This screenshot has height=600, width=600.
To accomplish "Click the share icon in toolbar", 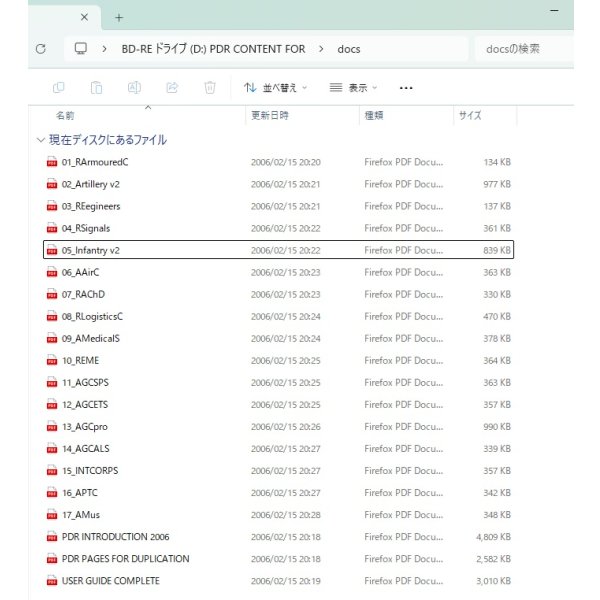I will (172, 88).
